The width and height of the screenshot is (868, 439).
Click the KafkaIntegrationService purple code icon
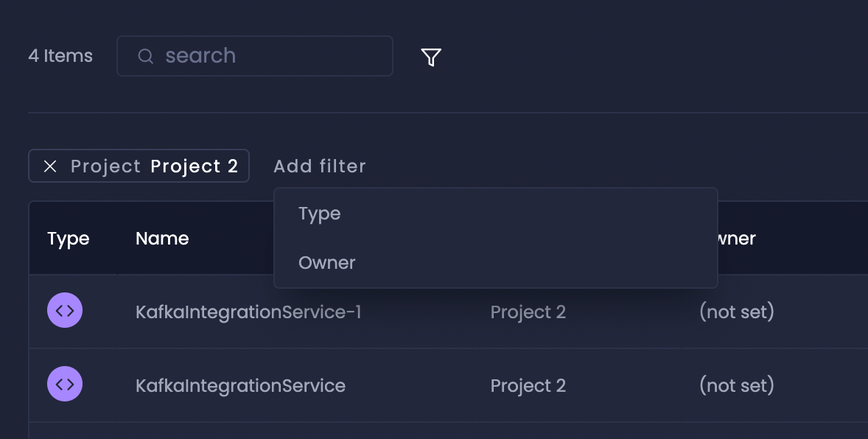(65, 384)
